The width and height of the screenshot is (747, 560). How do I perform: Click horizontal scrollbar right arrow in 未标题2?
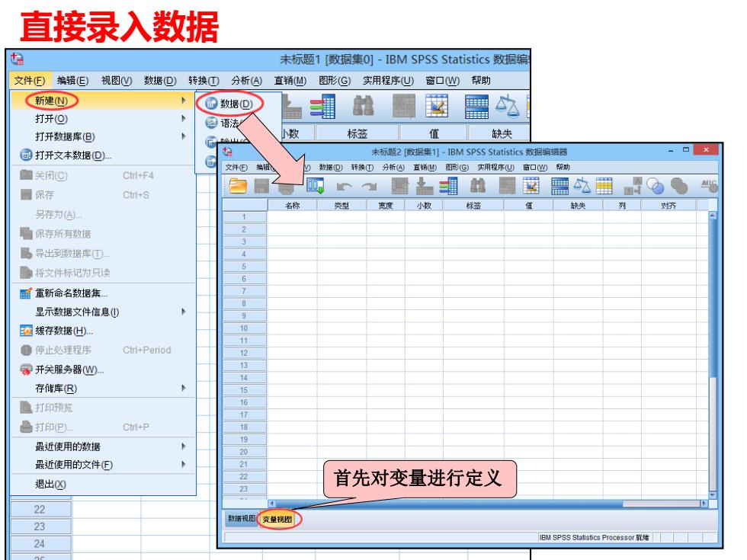703,504
